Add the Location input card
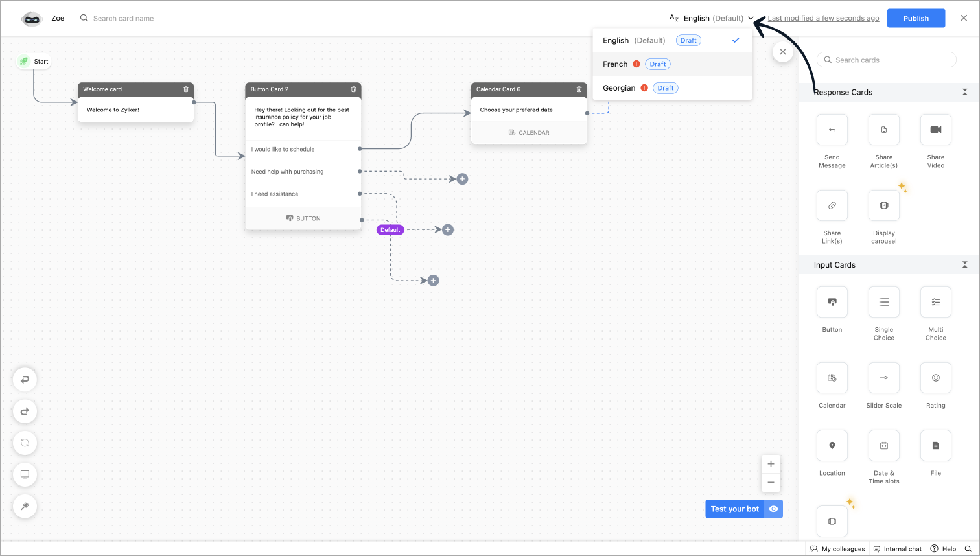The height and width of the screenshot is (556, 980). pos(832,446)
